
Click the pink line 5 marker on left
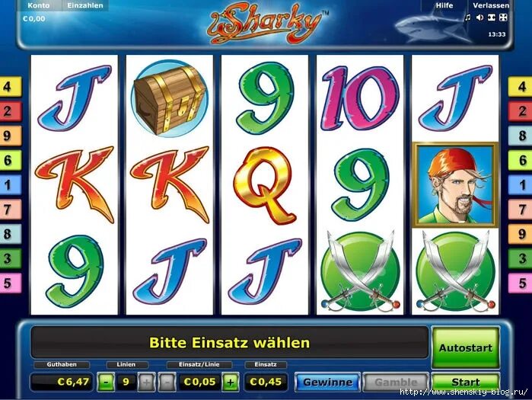coord(10,283)
